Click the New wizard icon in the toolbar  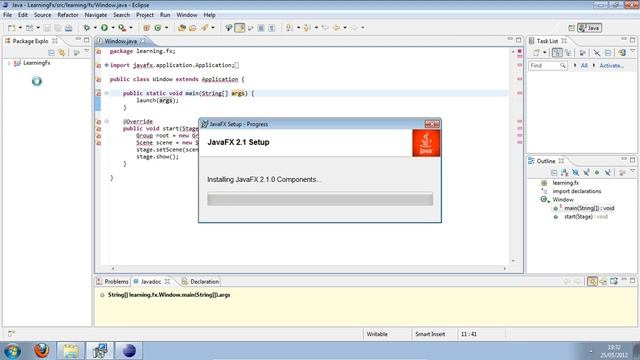click(x=12, y=28)
